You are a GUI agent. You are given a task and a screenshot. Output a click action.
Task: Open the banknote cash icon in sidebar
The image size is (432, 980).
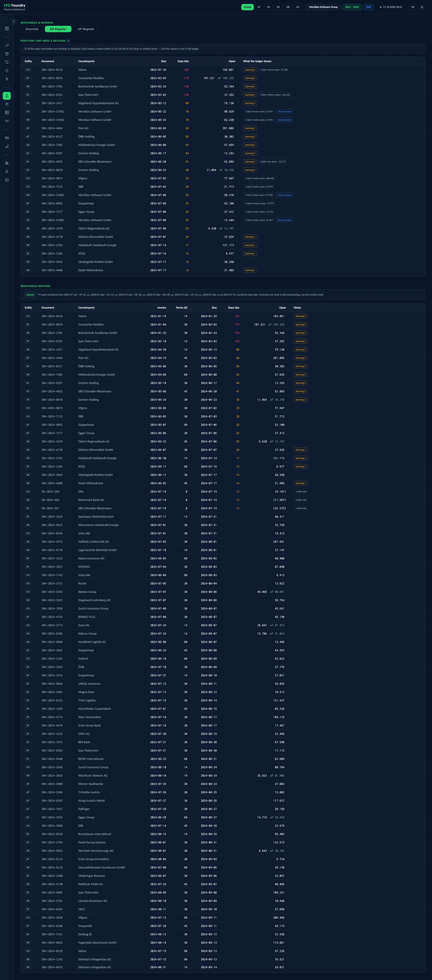(7, 138)
